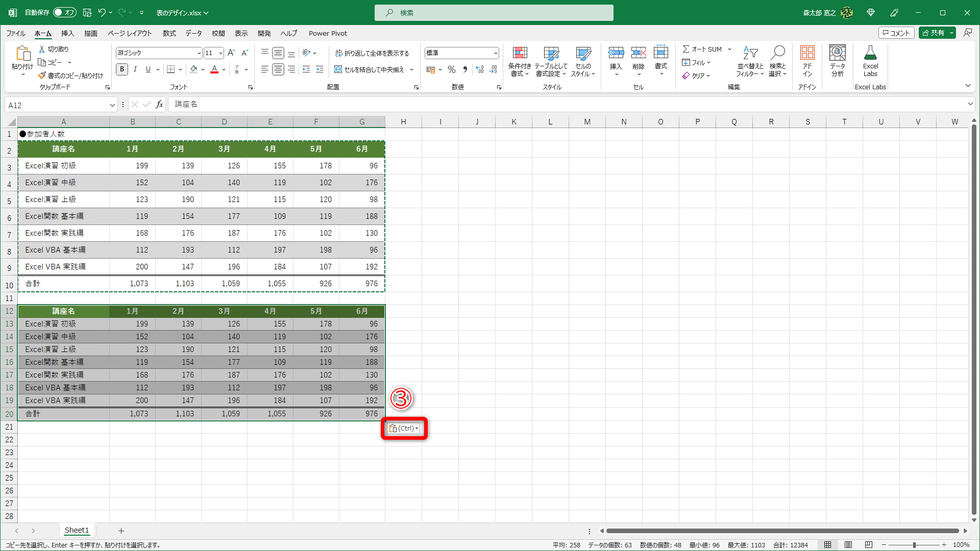Click the percent style icon

click(x=452, y=69)
